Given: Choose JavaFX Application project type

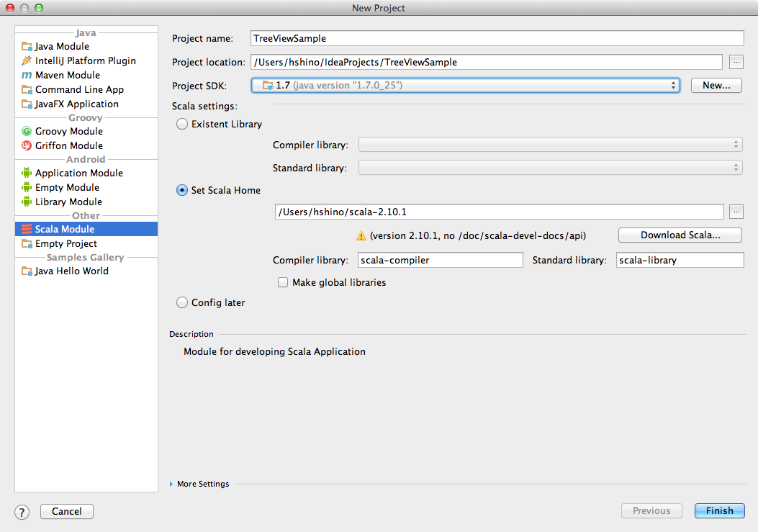Looking at the screenshot, I should pyautogui.click(x=86, y=104).
